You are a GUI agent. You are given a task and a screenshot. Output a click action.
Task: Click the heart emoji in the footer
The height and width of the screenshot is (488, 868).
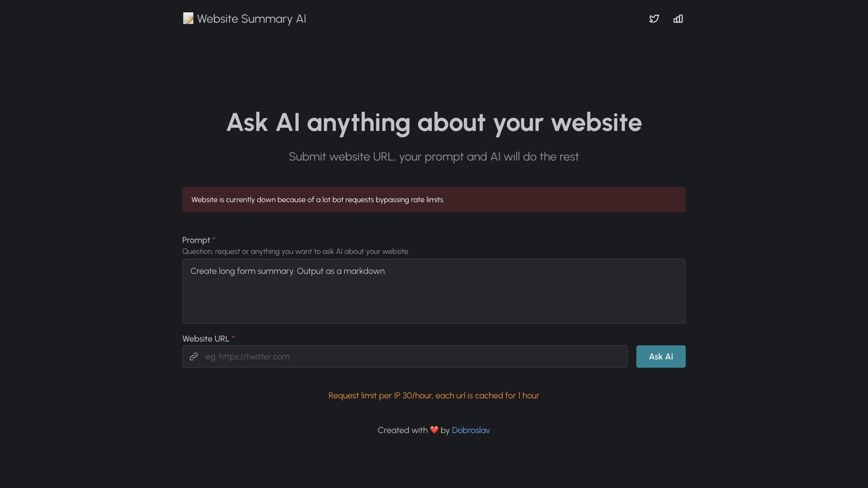click(x=434, y=430)
